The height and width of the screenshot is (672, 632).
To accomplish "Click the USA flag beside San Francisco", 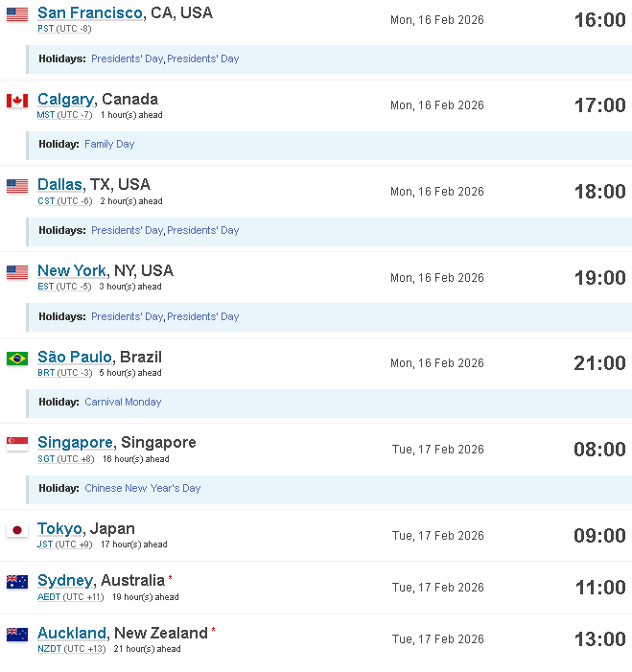I will pos(17,14).
